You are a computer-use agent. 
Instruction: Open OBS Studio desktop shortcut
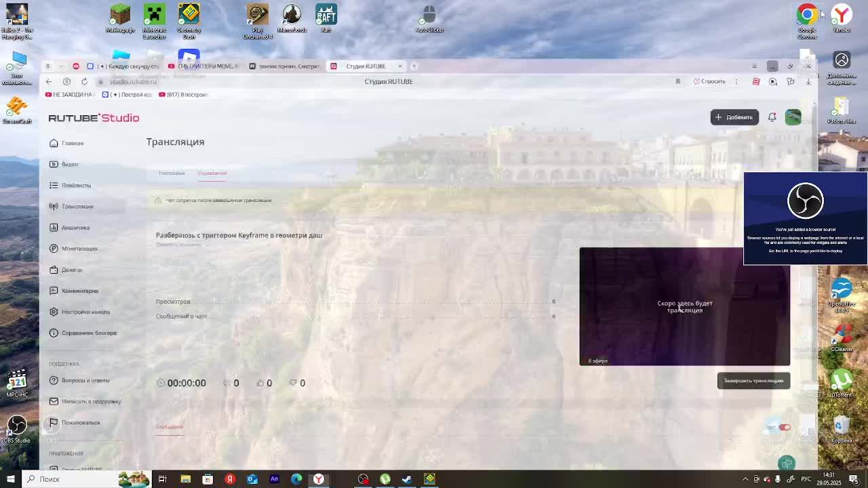17,430
